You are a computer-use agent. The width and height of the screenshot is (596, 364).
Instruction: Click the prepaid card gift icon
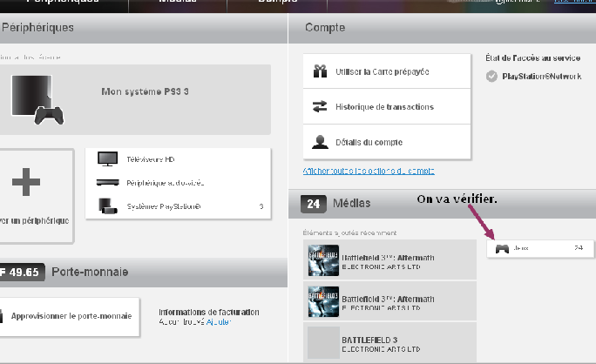(x=320, y=71)
